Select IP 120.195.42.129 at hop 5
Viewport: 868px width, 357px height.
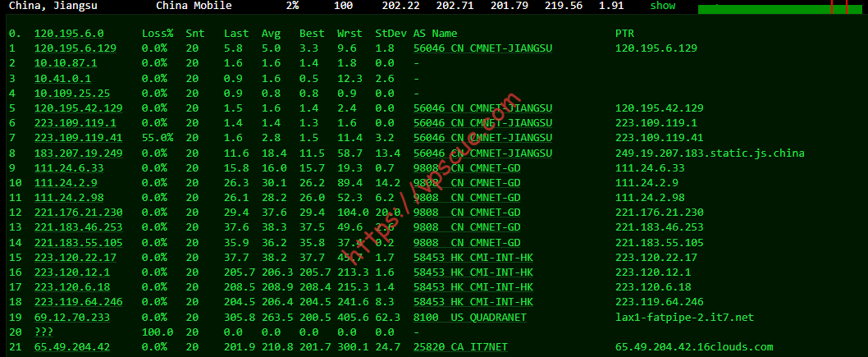tap(79, 108)
